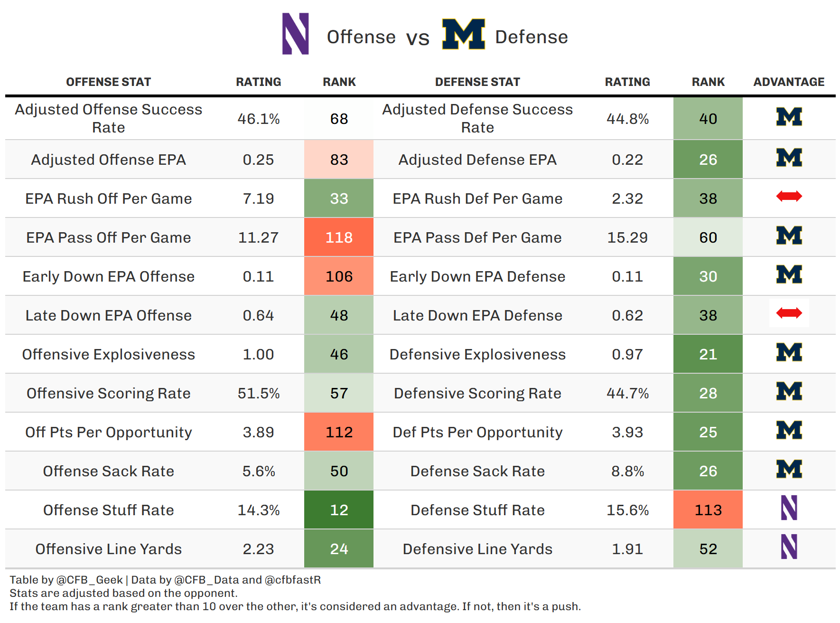Click the Offensive Scoring Rate label
840x623 pixels.
(108, 393)
